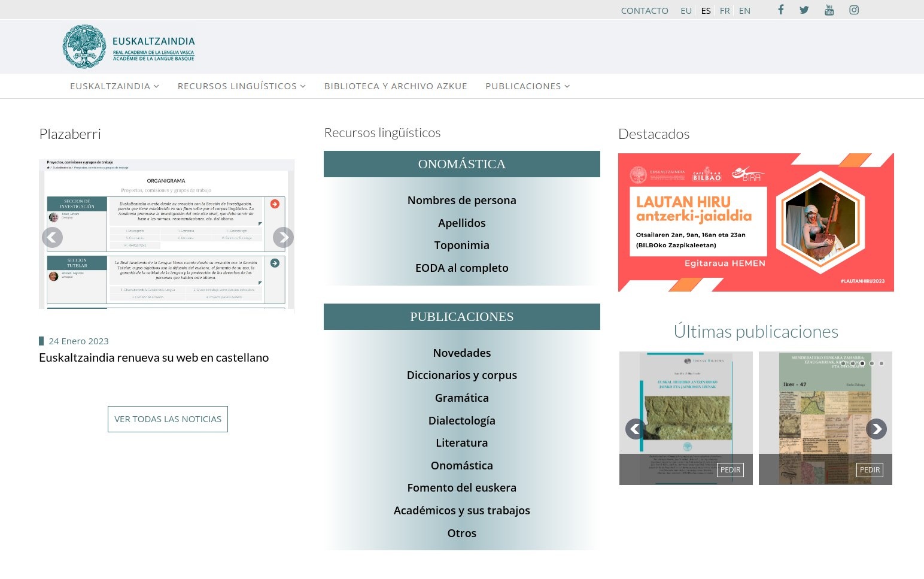
Task: Open Novedades publications
Action: (x=462, y=353)
